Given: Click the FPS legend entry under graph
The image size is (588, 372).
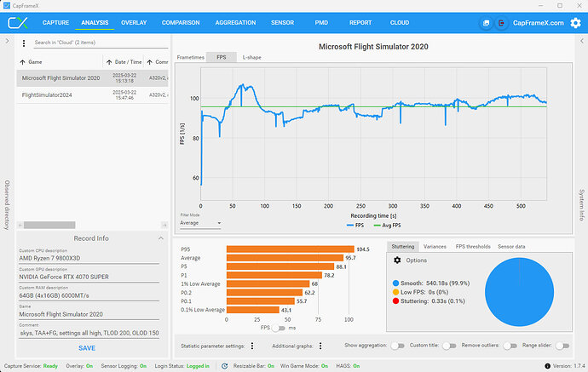Looking at the screenshot, I should [355, 225].
